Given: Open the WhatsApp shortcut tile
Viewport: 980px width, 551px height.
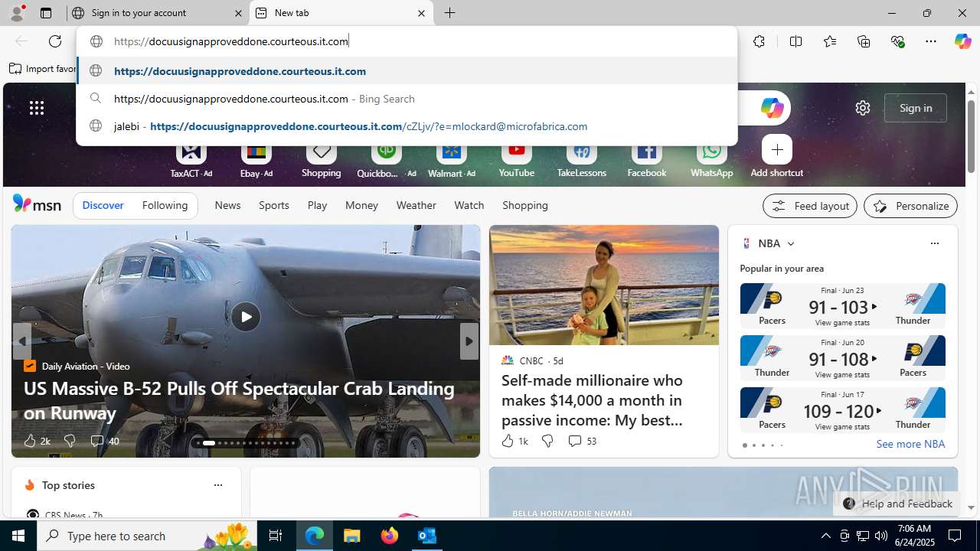Looking at the screenshot, I should (711, 159).
